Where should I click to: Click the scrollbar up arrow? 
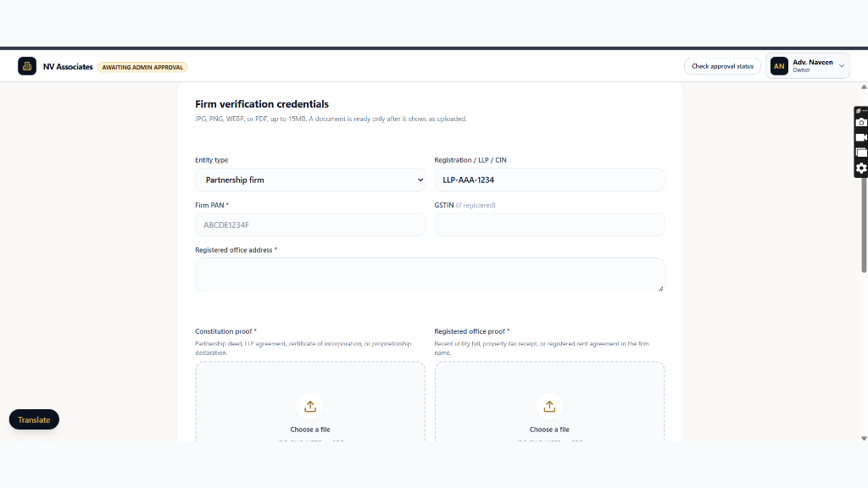point(864,87)
